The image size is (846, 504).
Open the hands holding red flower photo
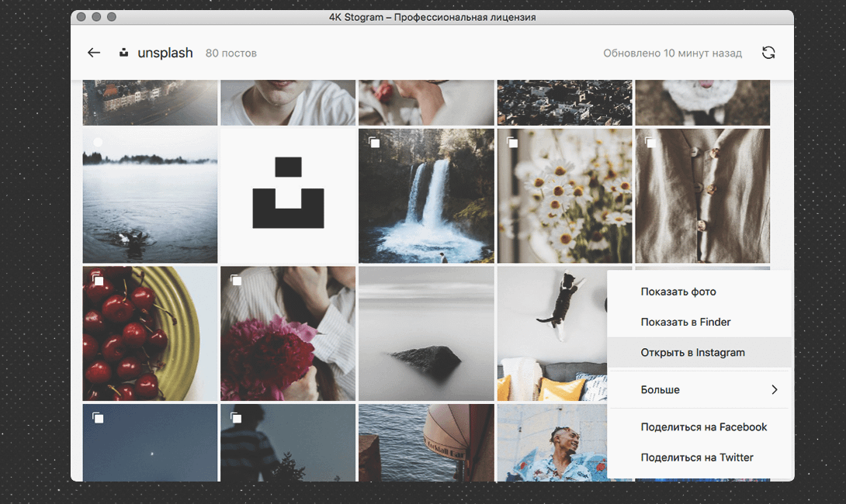pyautogui.click(x=426, y=102)
